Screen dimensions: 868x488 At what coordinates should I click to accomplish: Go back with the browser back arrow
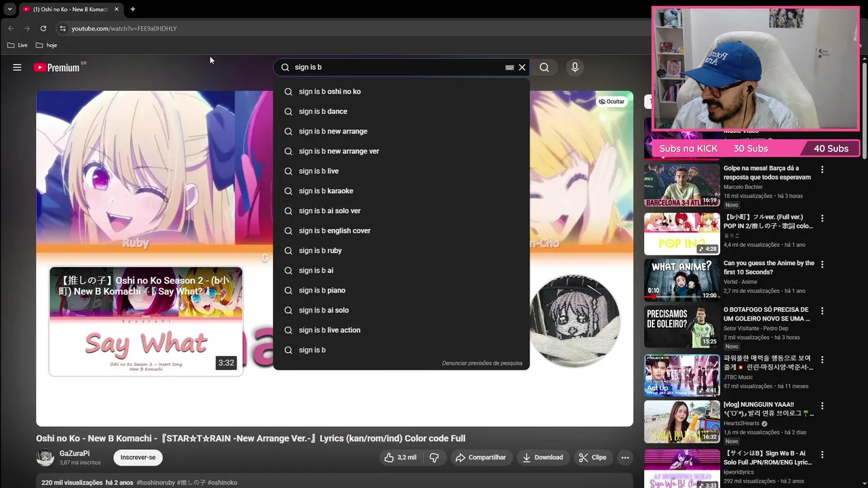(x=10, y=28)
